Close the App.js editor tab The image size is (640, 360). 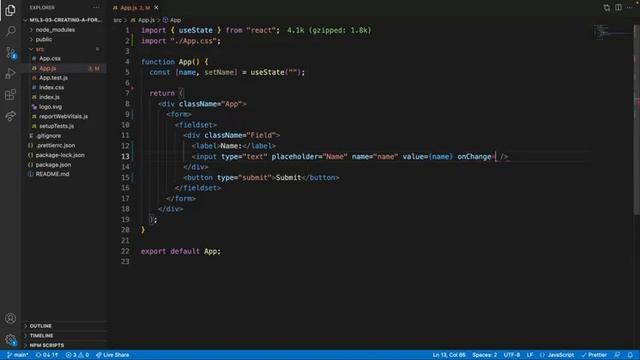[x=156, y=8]
